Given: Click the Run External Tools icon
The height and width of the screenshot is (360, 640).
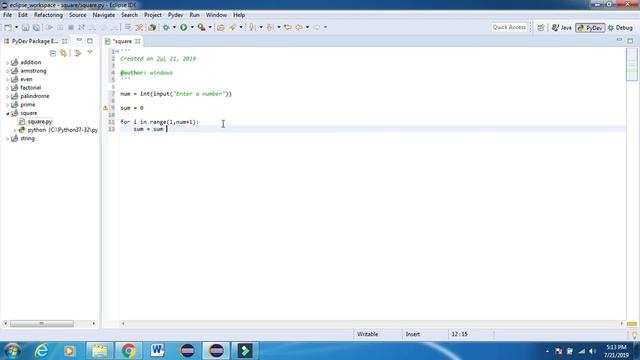Looking at the screenshot, I should [202, 27].
